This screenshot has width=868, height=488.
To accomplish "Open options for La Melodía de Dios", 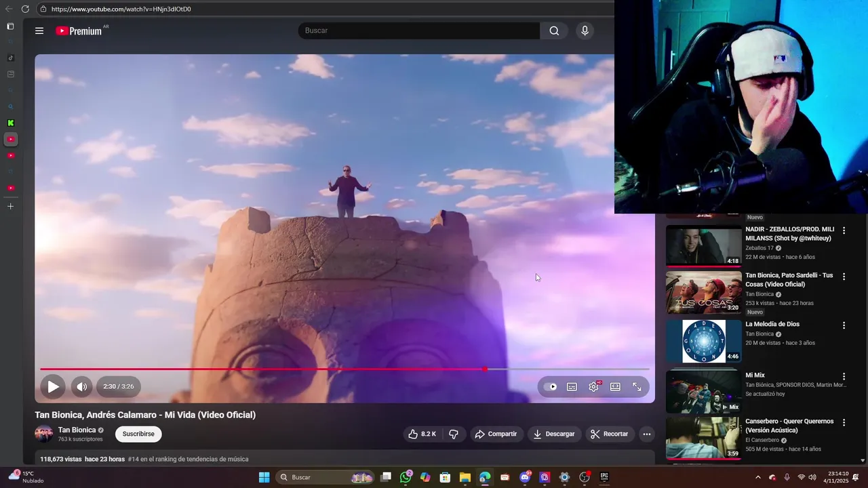I will 844,325.
